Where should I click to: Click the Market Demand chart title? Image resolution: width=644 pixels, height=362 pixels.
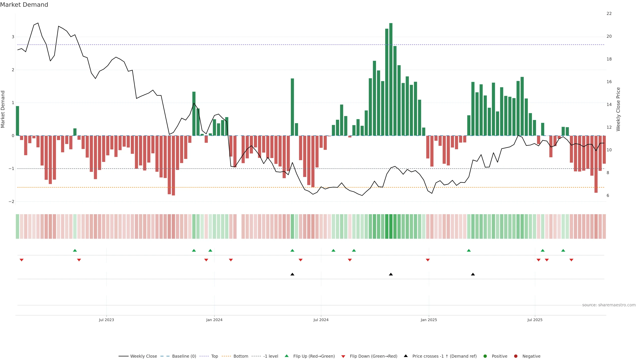coord(24,5)
